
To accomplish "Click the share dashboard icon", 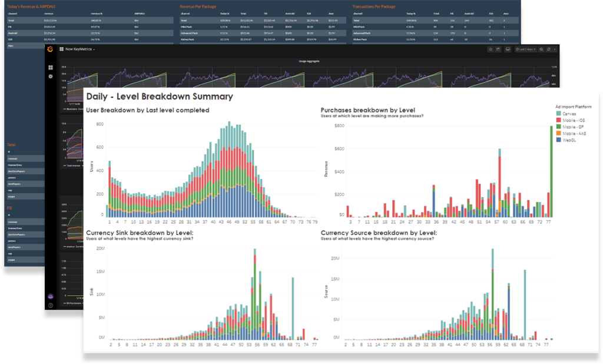I will coord(498,49).
